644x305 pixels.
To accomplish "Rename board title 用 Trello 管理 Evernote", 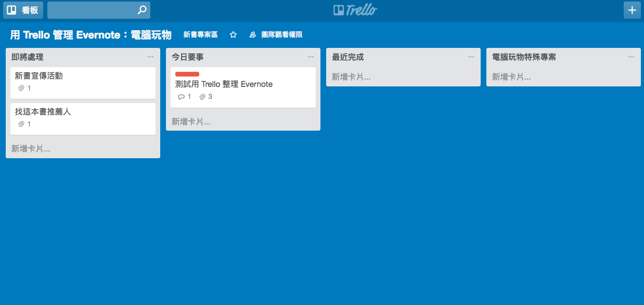I will click(91, 35).
